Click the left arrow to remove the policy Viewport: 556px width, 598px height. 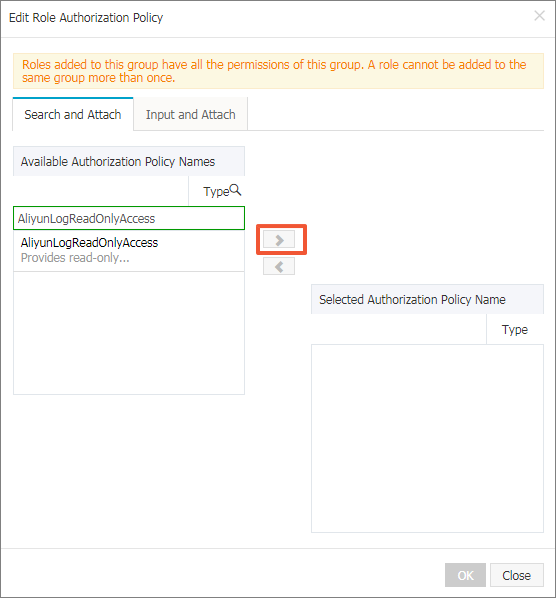click(279, 266)
